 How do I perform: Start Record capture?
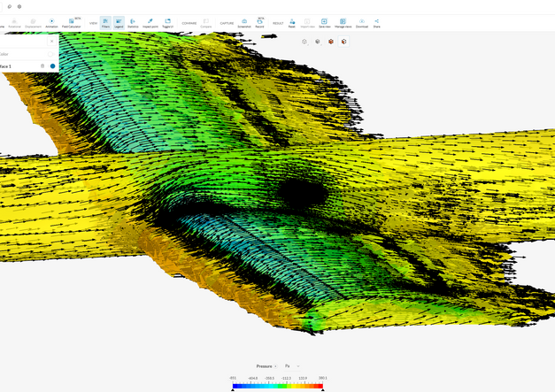[x=260, y=23]
